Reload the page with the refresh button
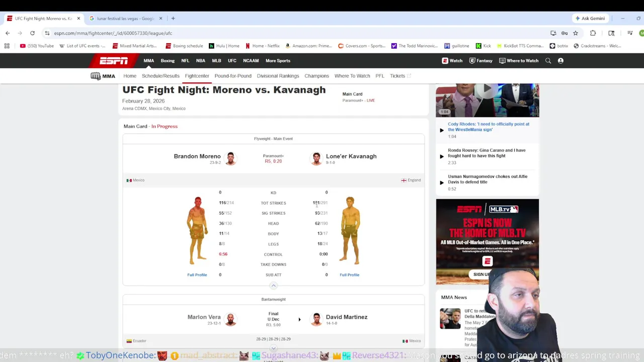Image resolution: width=644 pixels, height=362 pixels. (x=32, y=33)
